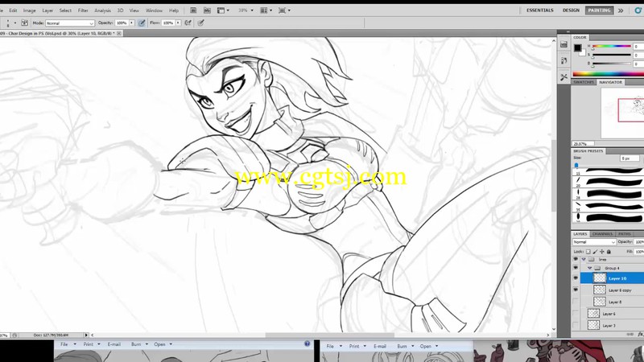Click the brush Size field in Brush Presets
Viewport: 644px width, 362px height.
click(x=630, y=158)
